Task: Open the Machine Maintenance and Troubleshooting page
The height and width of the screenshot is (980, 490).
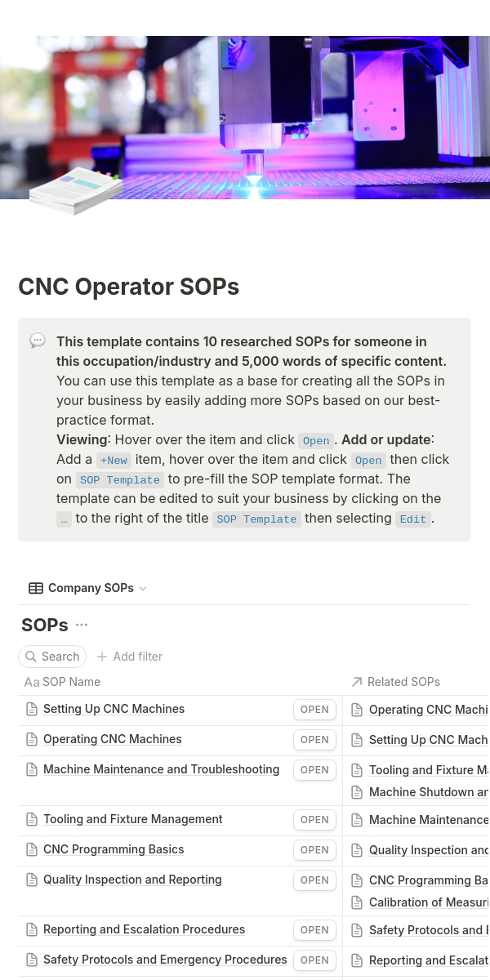Action: (314, 770)
